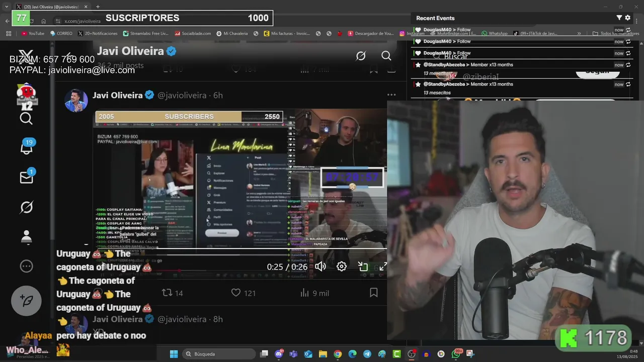Open Snipping Tool from the taskbar
Image resolution: width=644 pixels, height=362 pixels.
click(x=470, y=354)
